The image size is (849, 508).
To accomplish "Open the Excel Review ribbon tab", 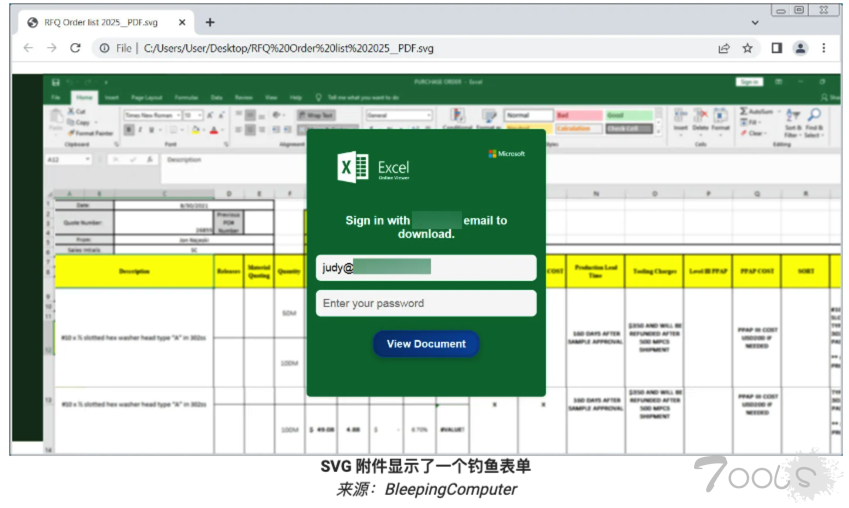I will tap(244, 97).
